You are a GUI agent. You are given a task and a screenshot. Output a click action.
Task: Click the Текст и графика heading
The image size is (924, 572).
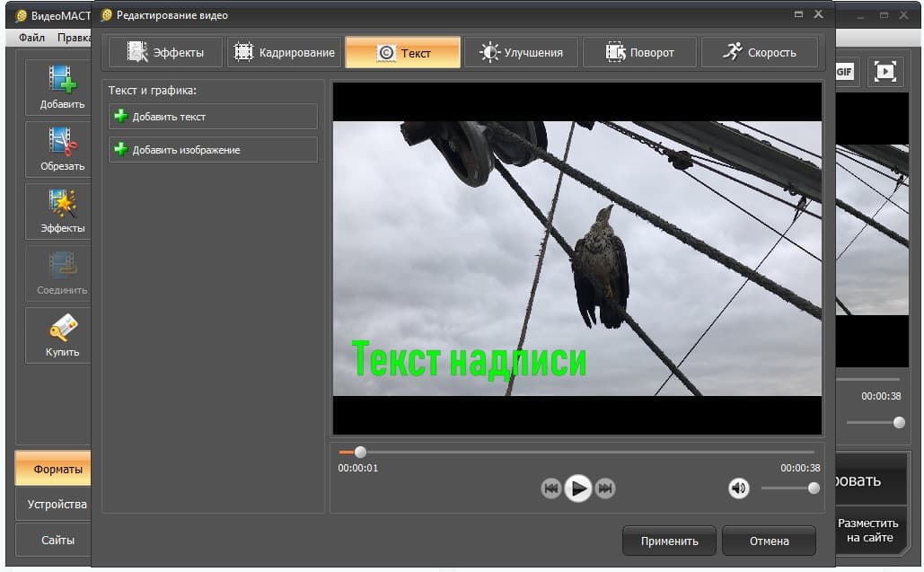coord(152,90)
